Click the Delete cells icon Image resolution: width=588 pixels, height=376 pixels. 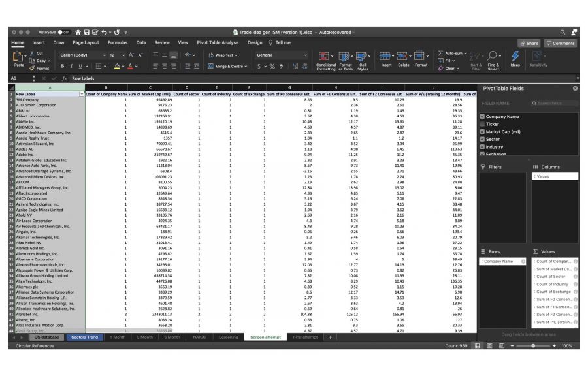(x=402, y=56)
